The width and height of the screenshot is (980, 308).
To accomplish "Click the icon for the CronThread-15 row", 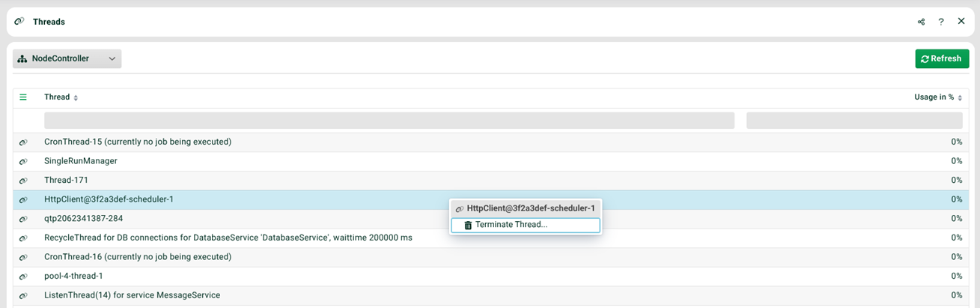I will click(x=23, y=142).
